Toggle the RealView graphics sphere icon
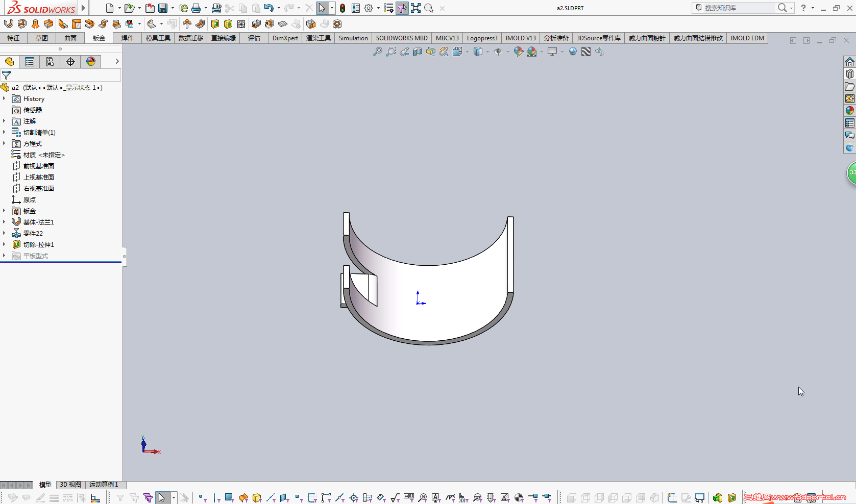856x504 pixels. pyautogui.click(x=573, y=52)
